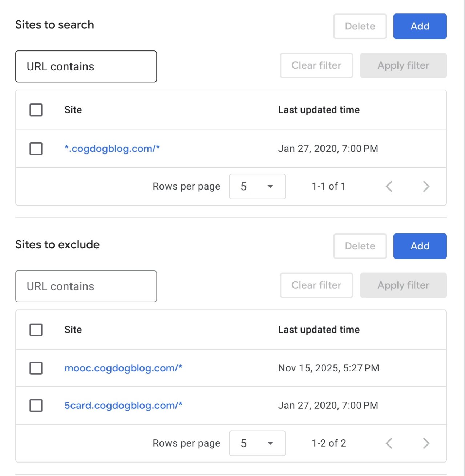Image resolution: width=465 pixels, height=476 pixels.
Task: Open the mooc.cogdogblog.com/* link
Action: [123, 368]
